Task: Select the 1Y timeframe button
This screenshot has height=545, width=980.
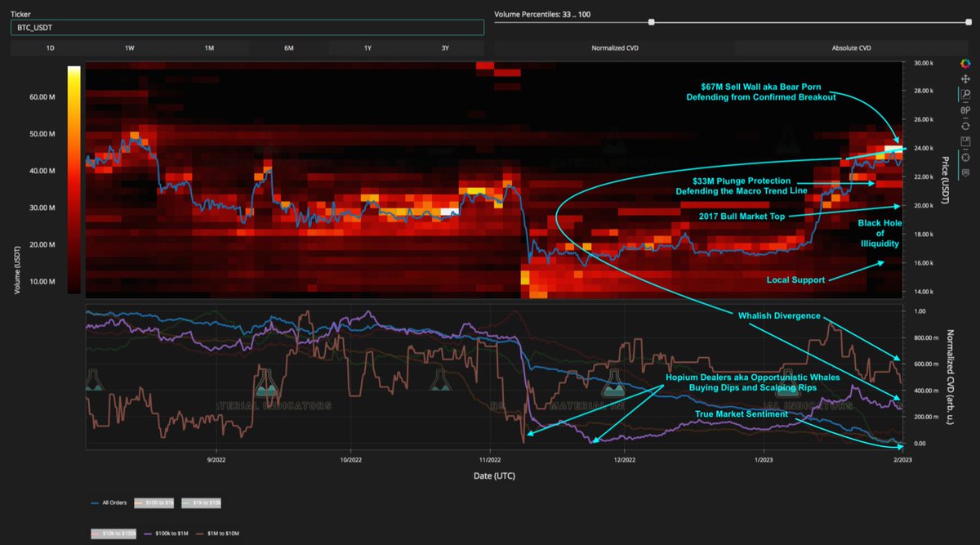Action: [x=367, y=48]
